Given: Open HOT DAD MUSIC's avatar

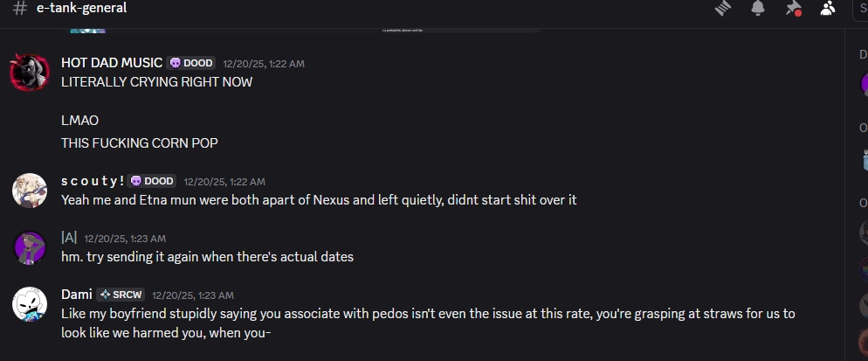Looking at the screenshot, I should tap(29, 72).
